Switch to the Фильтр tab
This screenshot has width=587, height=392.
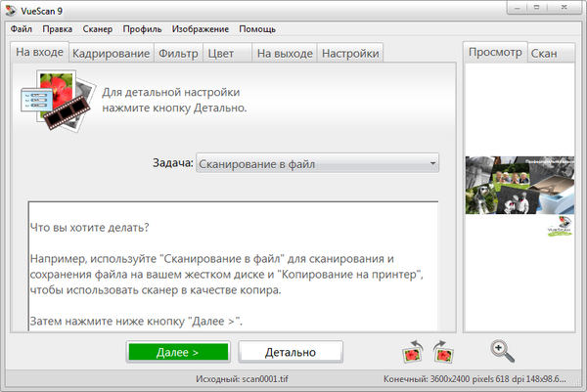(x=178, y=53)
